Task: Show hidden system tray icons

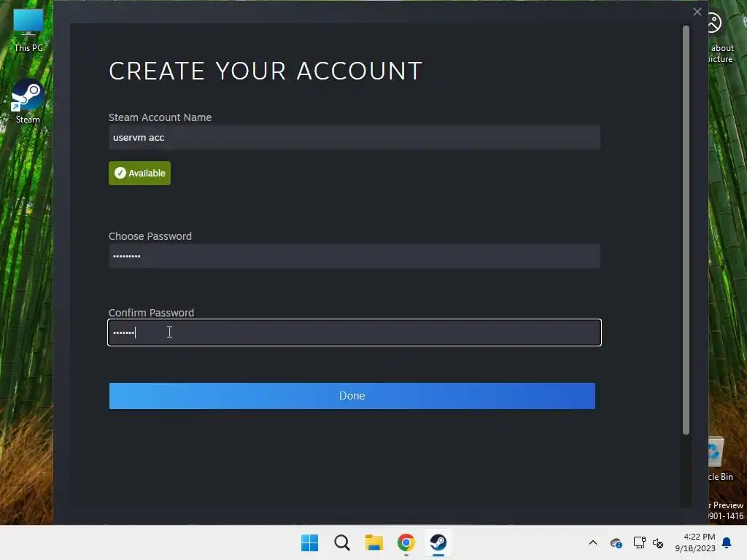Action: tap(592, 542)
